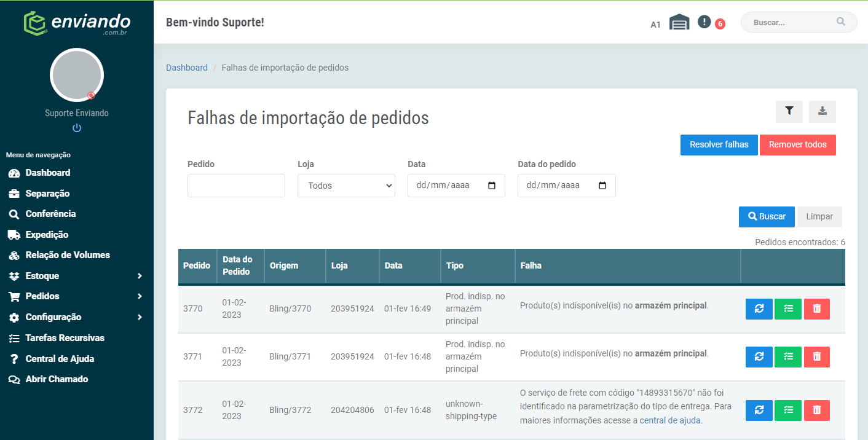Click the Origem column header

point(295,266)
